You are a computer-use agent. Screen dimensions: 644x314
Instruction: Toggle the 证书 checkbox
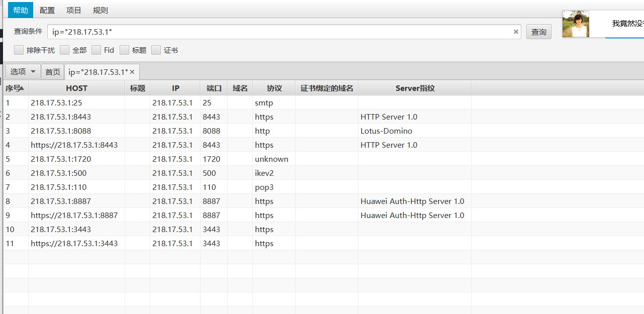[x=156, y=50]
